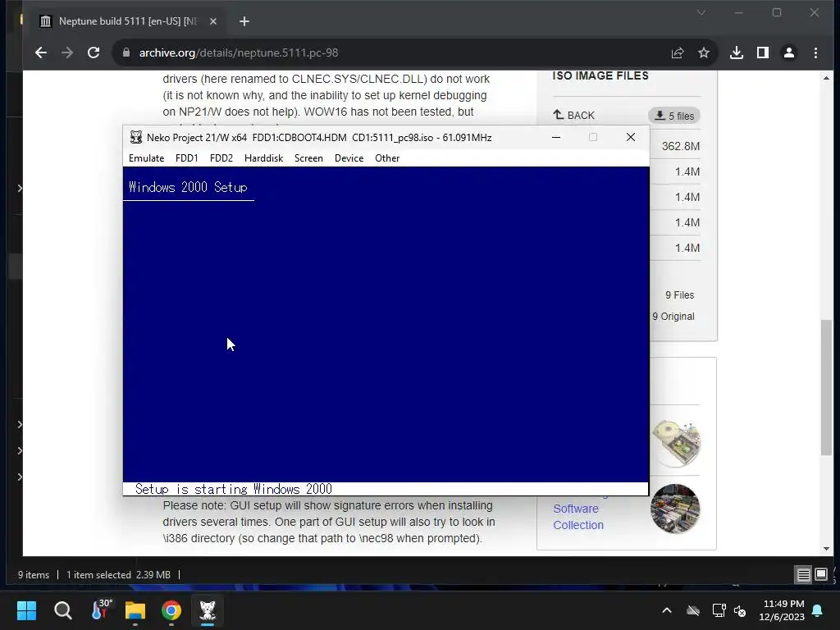This screenshot has height=630, width=840.
Task: Open the Harddisk menu
Action: 263,158
